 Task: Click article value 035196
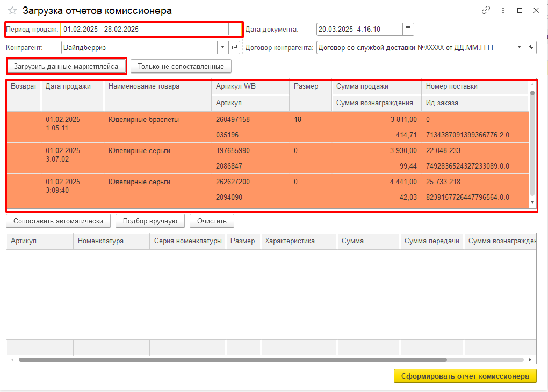pyautogui.click(x=227, y=135)
